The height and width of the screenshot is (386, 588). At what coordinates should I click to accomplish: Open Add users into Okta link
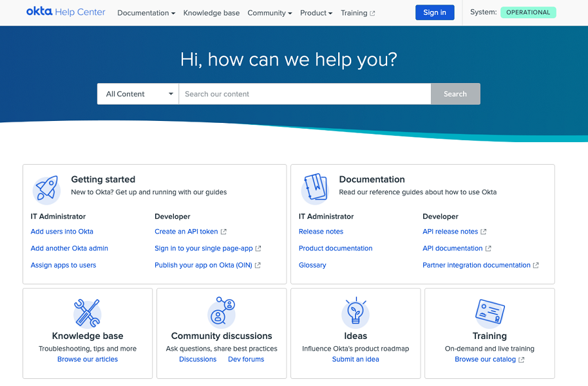62,232
